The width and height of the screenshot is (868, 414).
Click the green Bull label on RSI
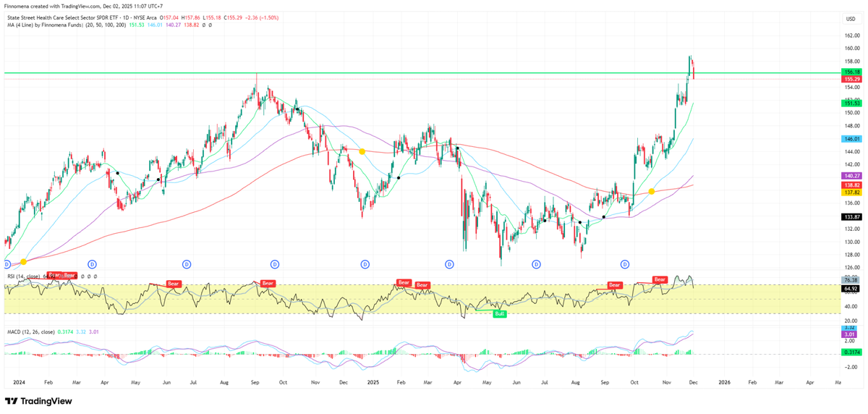[x=499, y=313]
